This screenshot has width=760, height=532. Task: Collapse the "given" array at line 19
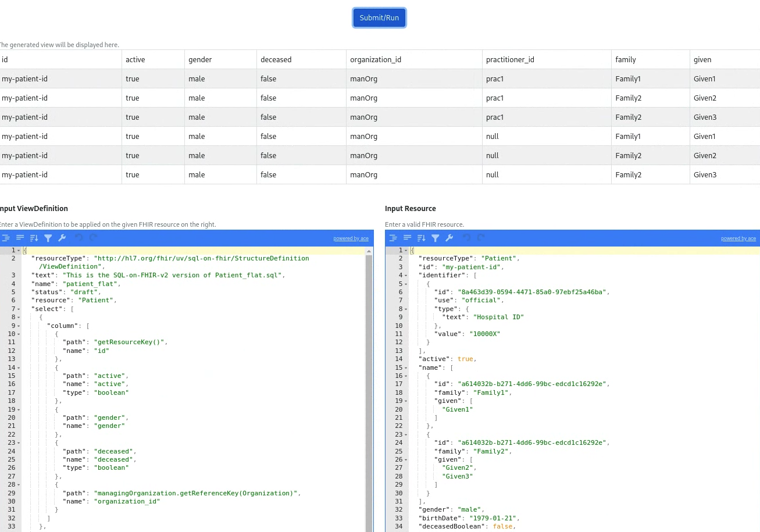coord(406,401)
